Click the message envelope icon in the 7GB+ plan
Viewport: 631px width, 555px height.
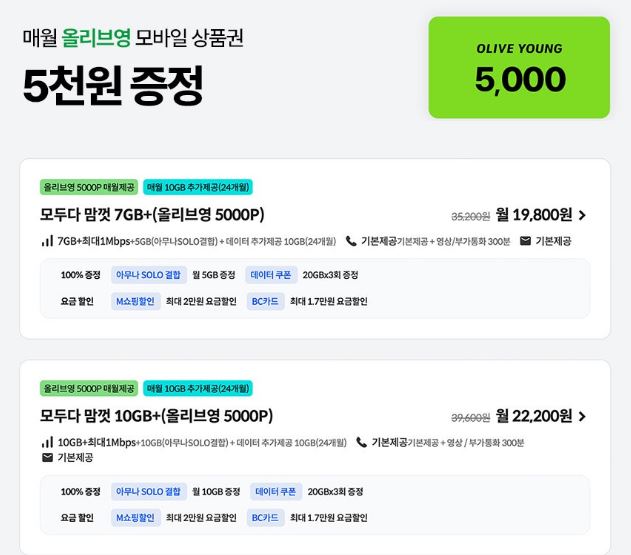[525, 241]
